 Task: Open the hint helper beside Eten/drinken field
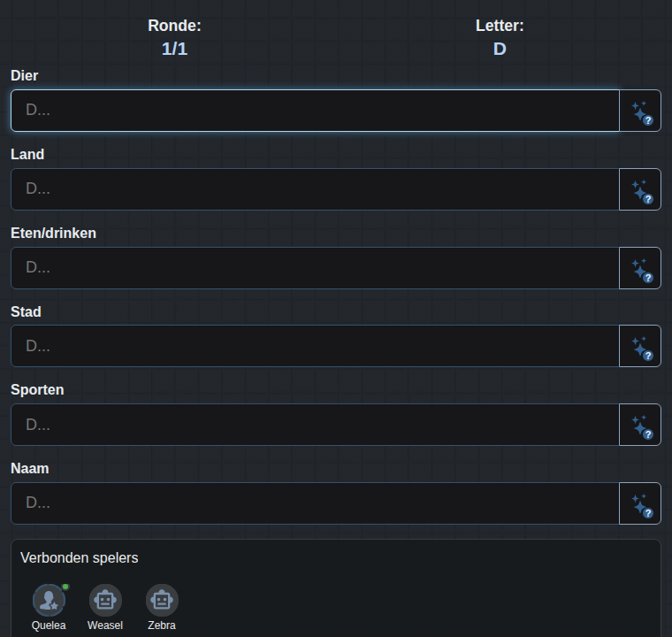coord(640,268)
